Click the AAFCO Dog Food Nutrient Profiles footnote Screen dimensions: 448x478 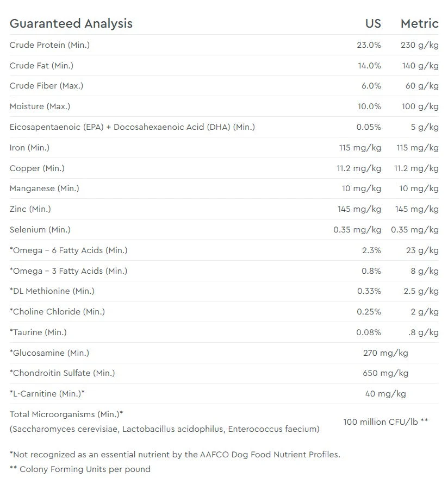coord(175,455)
